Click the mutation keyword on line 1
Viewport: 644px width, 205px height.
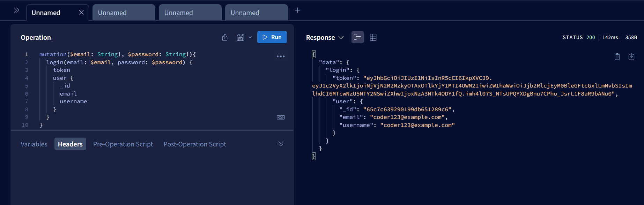(53, 54)
